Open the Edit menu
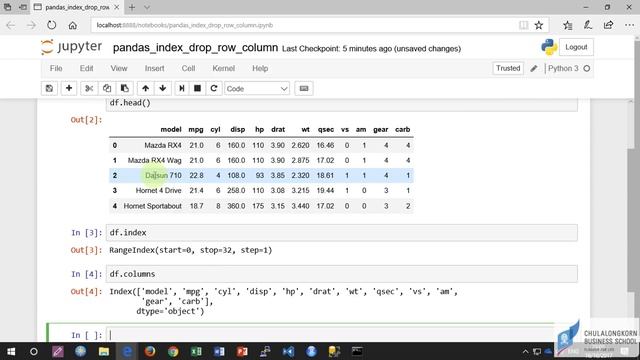Image resolution: width=640 pixels, height=360 pixels. click(87, 68)
